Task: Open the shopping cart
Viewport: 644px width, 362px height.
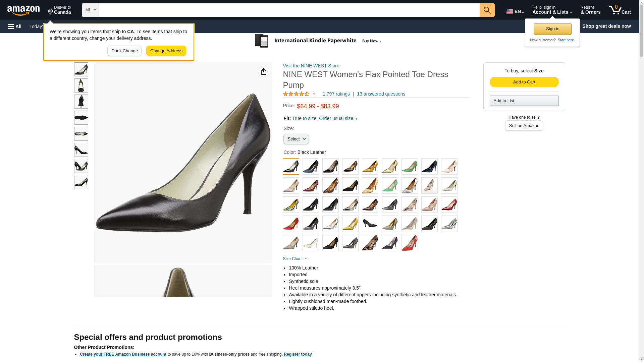Action: click(x=620, y=10)
